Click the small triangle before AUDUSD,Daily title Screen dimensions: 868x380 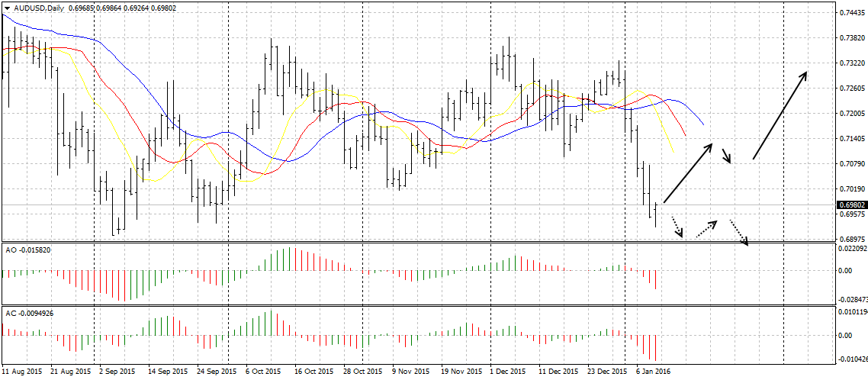8,7
